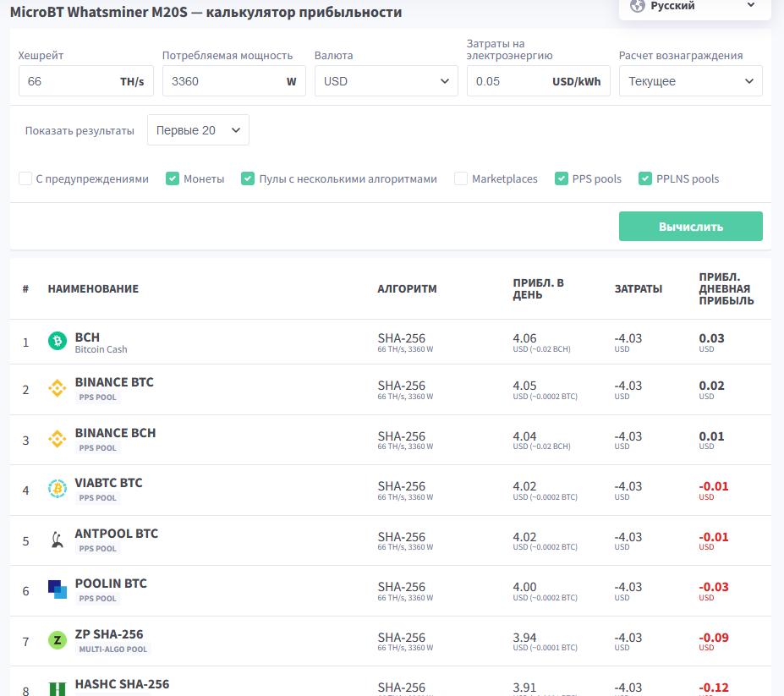
Task: Click the electricity cost field with 0.05
Action: pos(539,81)
